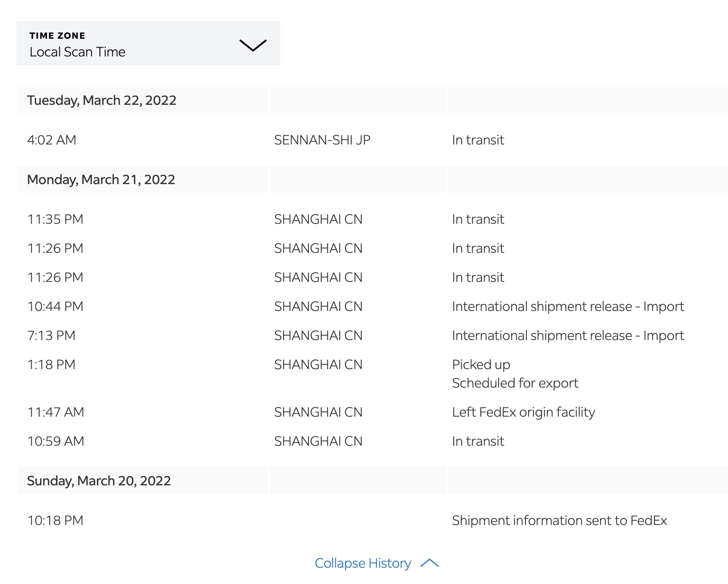Click the SENNAN-SHI JP location

pos(322,140)
